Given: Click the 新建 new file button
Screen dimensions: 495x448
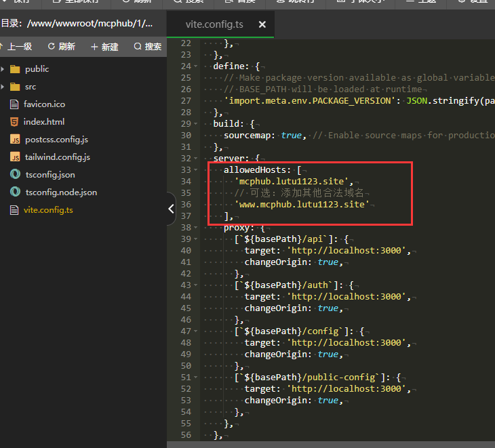Looking at the screenshot, I should [104, 47].
